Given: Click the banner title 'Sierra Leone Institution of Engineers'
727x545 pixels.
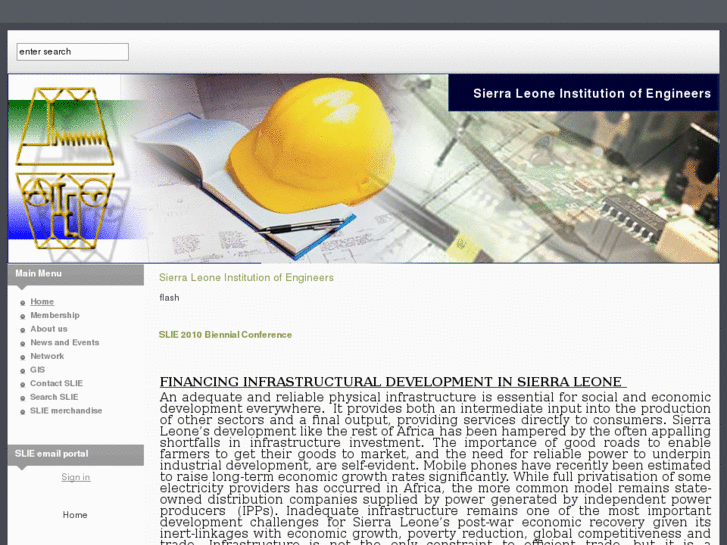Looking at the screenshot, I should pos(592,93).
